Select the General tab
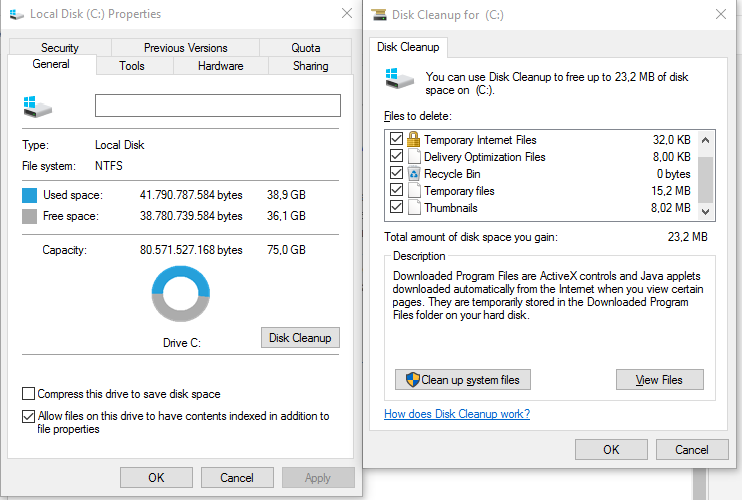Screen dimensions: 742x500 click(51, 64)
